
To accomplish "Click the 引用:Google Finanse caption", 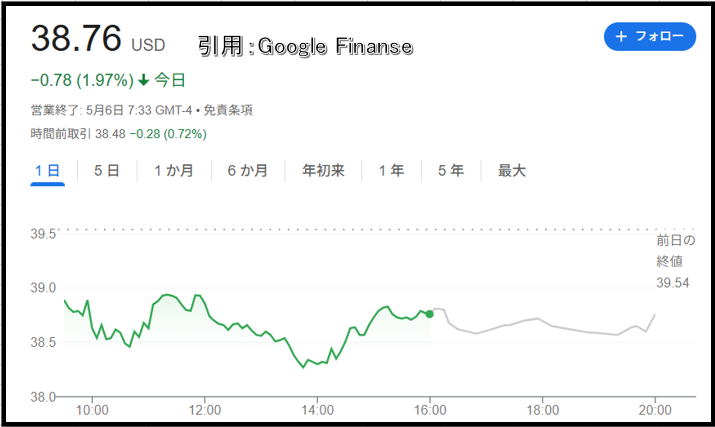I will click(306, 47).
